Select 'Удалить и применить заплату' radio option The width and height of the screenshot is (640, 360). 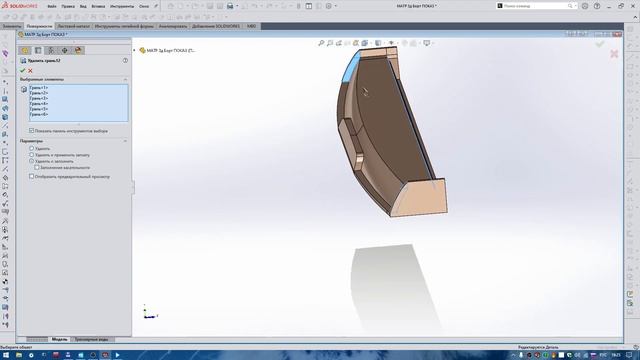pos(31,155)
